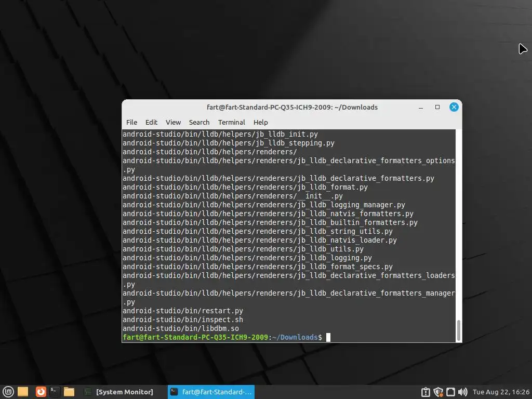
Task: Click the terminal vertical scrollbar handle
Action: click(459, 330)
